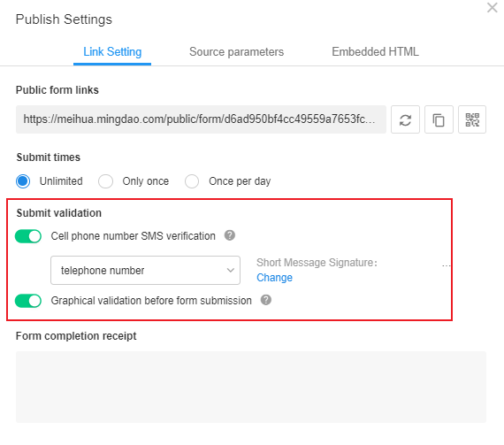Click the refresh link icon

(405, 119)
